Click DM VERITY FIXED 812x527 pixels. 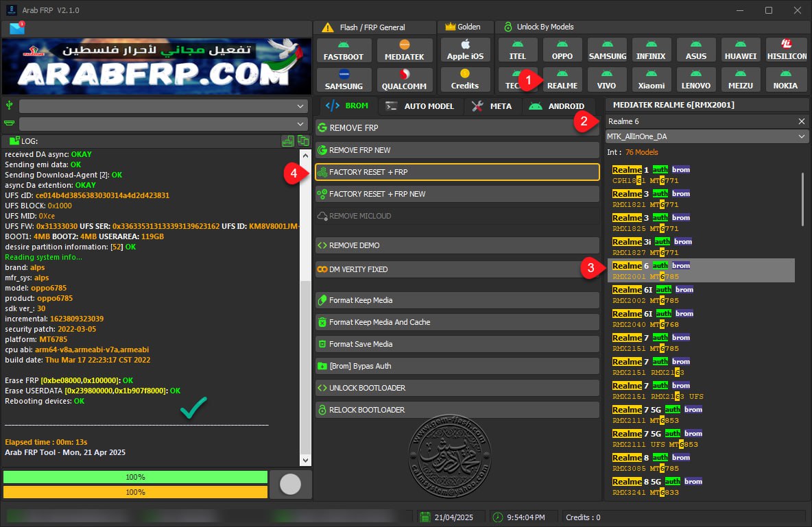coord(457,269)
